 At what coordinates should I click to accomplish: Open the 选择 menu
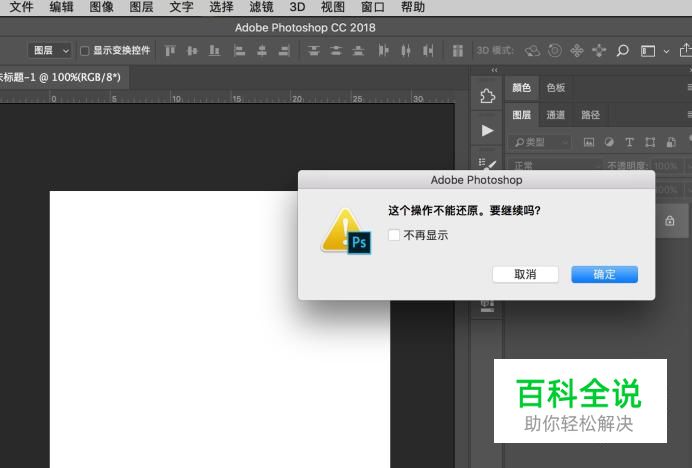(x=221, y=7)
